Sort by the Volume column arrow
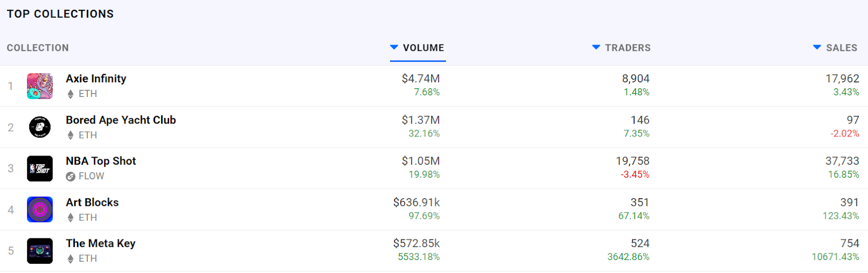Screen dimensions: 868x273 point(394,48)
